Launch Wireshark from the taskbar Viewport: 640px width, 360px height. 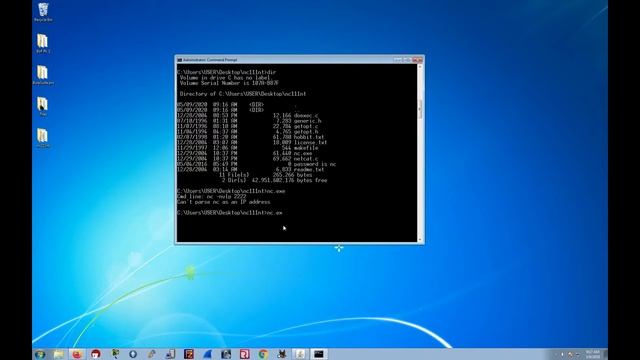pyautogui.click(x=207, y=354)
